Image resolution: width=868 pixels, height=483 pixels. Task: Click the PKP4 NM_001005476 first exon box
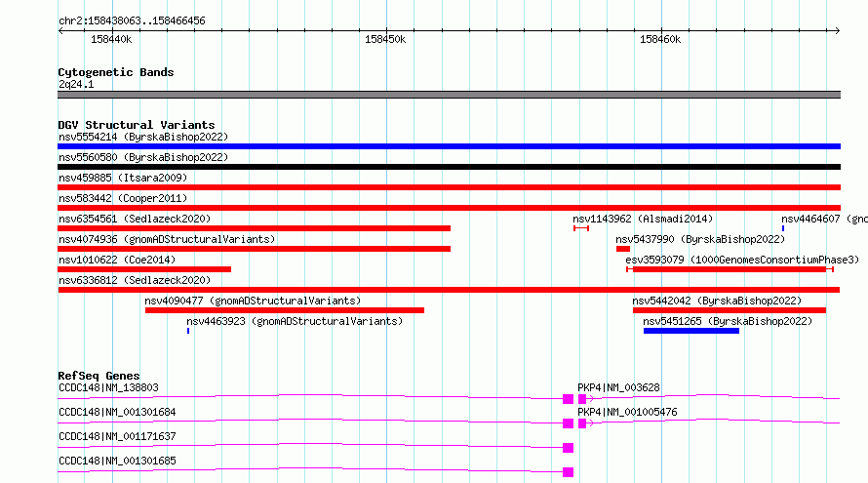click(582, 423)
